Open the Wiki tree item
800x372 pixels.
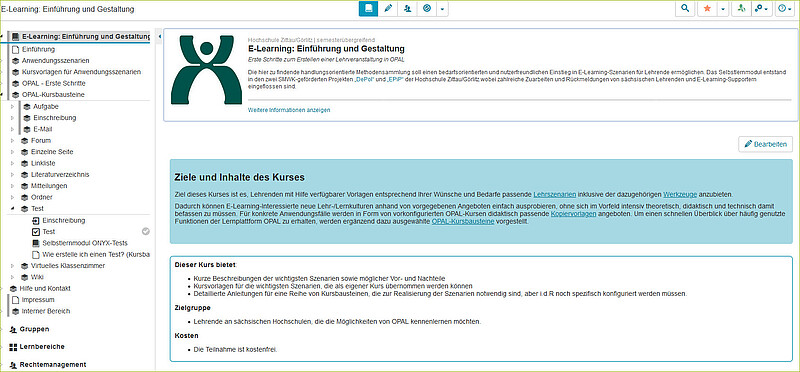[37, 277]
